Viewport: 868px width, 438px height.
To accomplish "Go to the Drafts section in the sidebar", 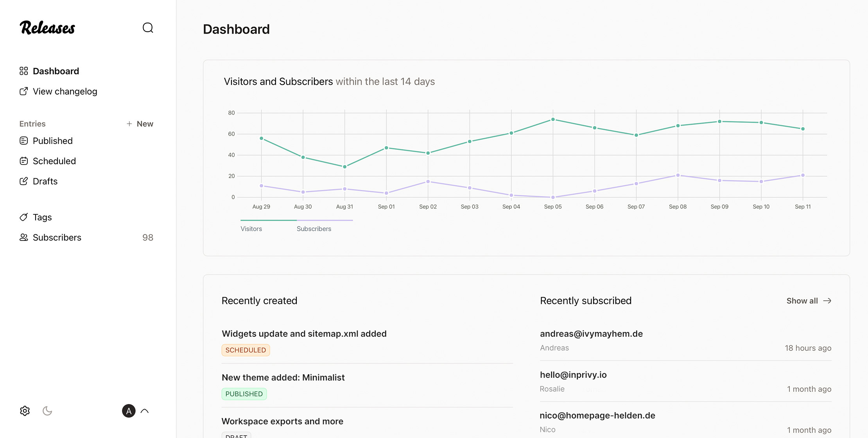I will [x=45, y=181].
